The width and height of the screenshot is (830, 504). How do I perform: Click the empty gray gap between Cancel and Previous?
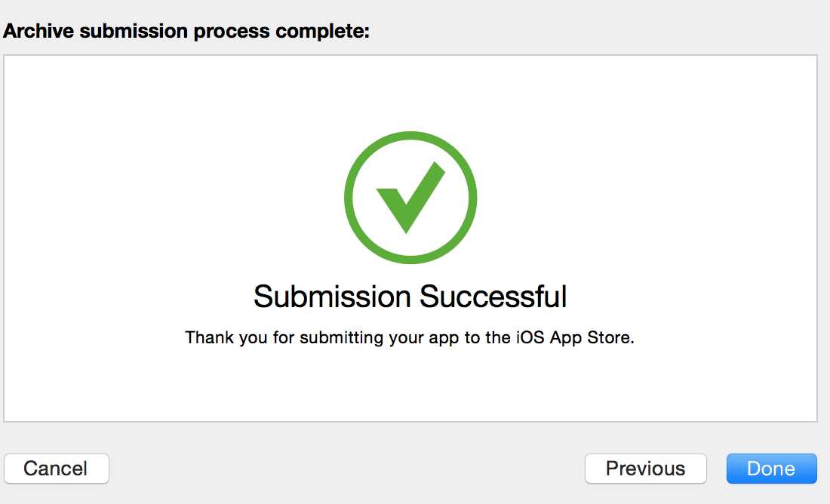pos(347,469)
